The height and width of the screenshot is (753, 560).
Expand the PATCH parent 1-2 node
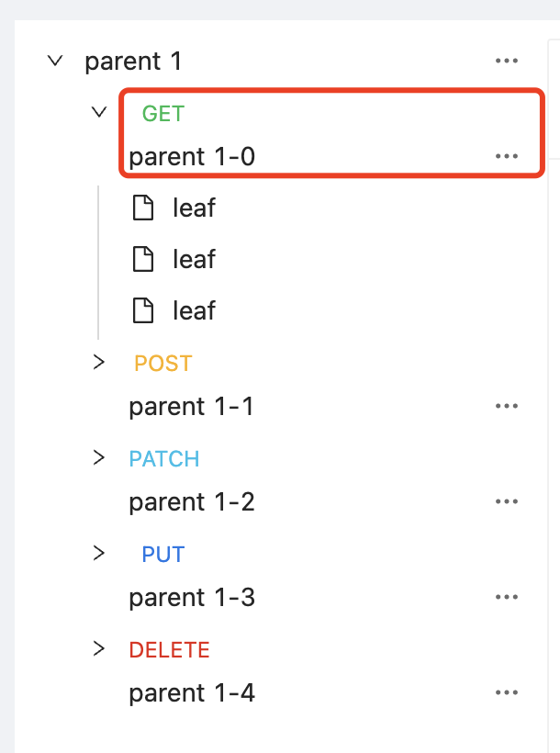point(99,457)
